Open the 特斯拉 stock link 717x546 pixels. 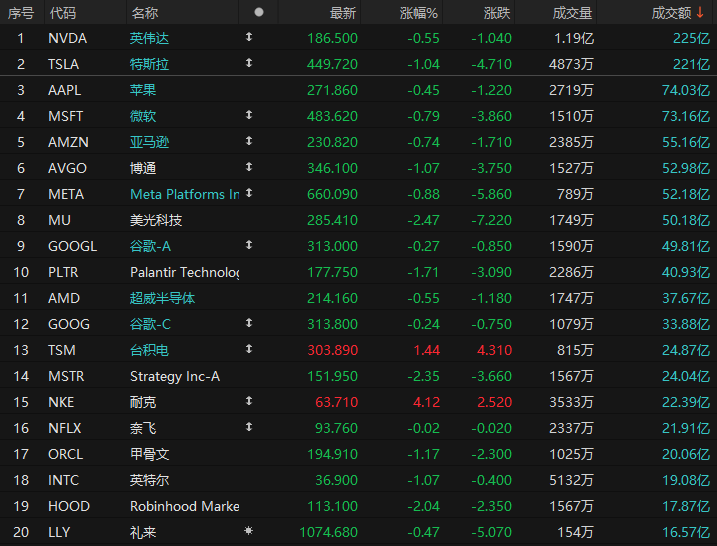[150, 64]
